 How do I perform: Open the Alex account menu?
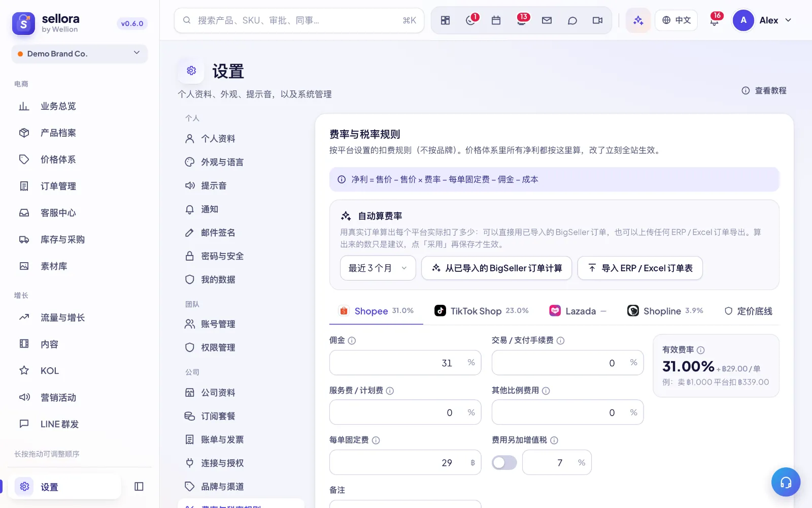pos(762,20)
